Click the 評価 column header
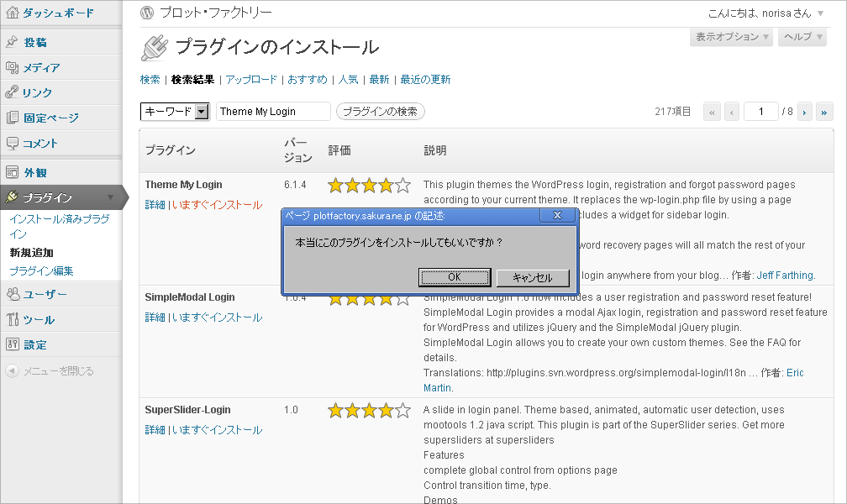 339,150
